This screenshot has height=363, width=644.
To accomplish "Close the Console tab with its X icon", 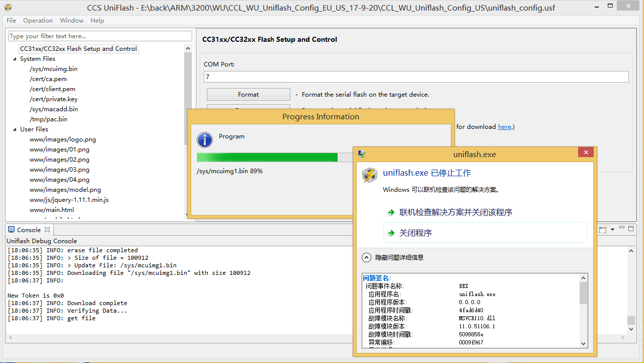I will tap(47, 230).
